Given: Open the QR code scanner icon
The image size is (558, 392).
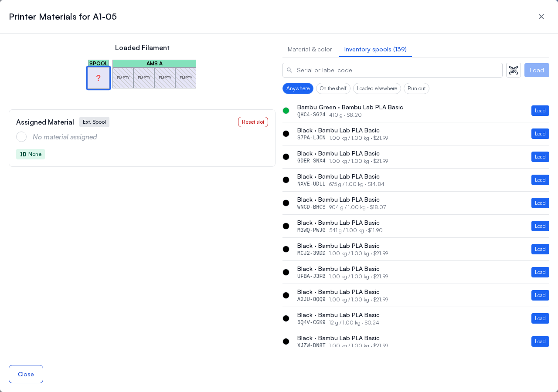Looking at the screenshot, I should pyautogui.click(x=514, y=70).
